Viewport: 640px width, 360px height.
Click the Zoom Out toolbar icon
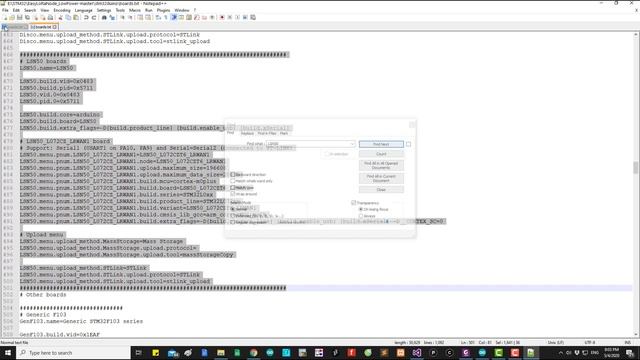pos(130,18)
